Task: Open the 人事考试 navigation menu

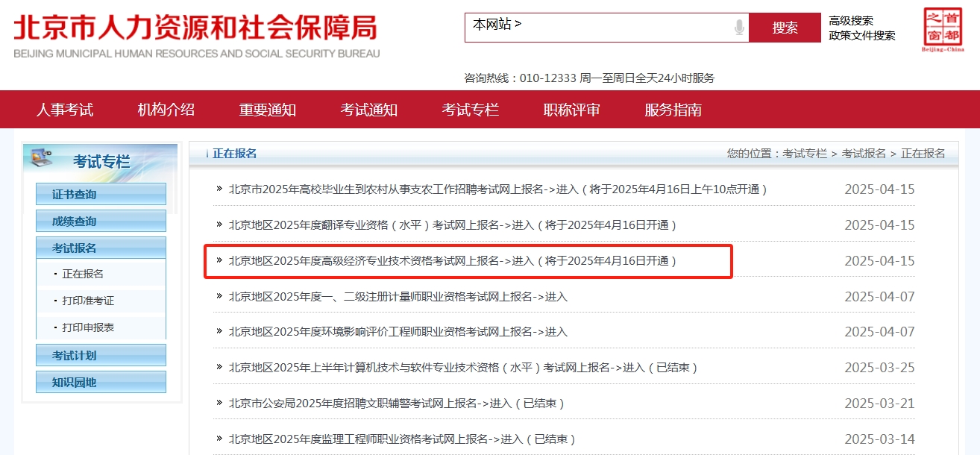Action: tap(65, 110)
